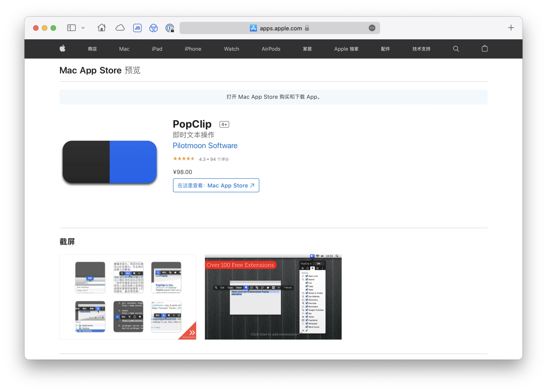This screenshot has height=392, width=547.
Task: Close the Safari window with red button
Action: (x=36, y=28)
